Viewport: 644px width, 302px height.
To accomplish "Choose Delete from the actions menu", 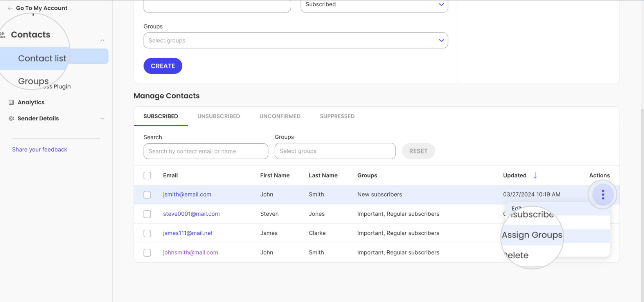I will click(516, 256).
